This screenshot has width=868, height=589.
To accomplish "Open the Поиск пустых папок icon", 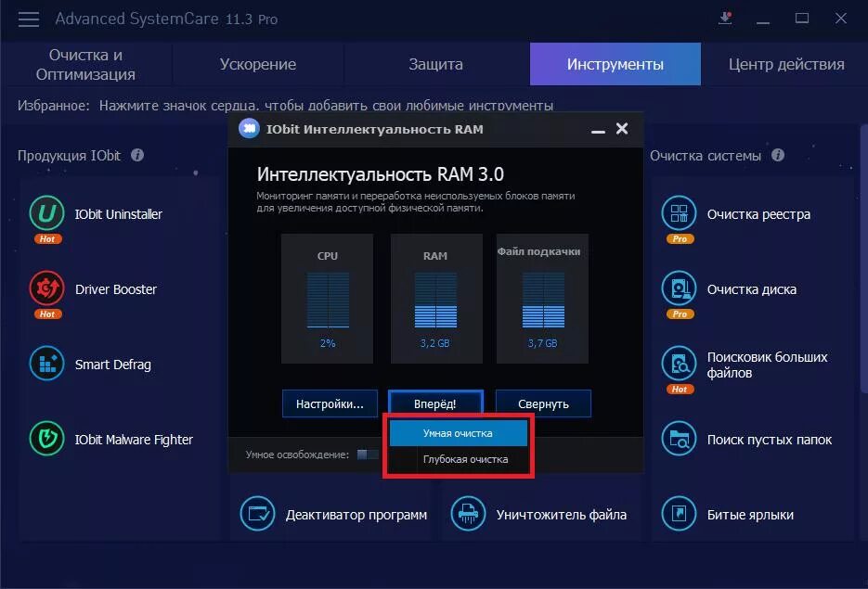I will [x=679, y=439].
